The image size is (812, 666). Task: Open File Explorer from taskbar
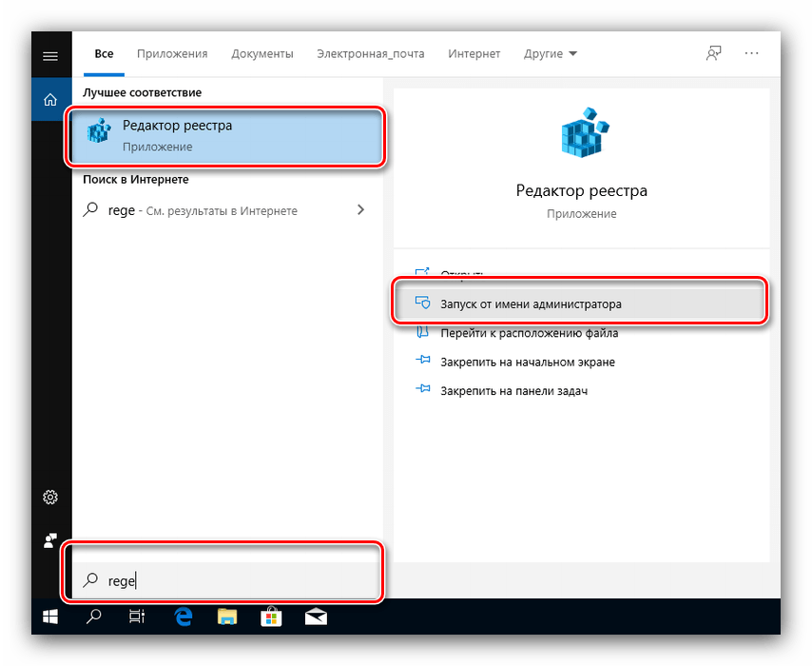click(228, 617)
